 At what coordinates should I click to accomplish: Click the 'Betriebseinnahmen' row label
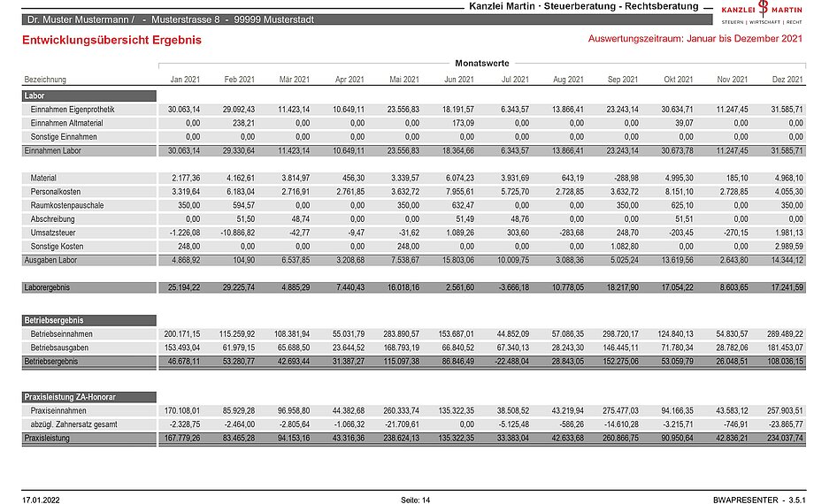click(61, 333)
